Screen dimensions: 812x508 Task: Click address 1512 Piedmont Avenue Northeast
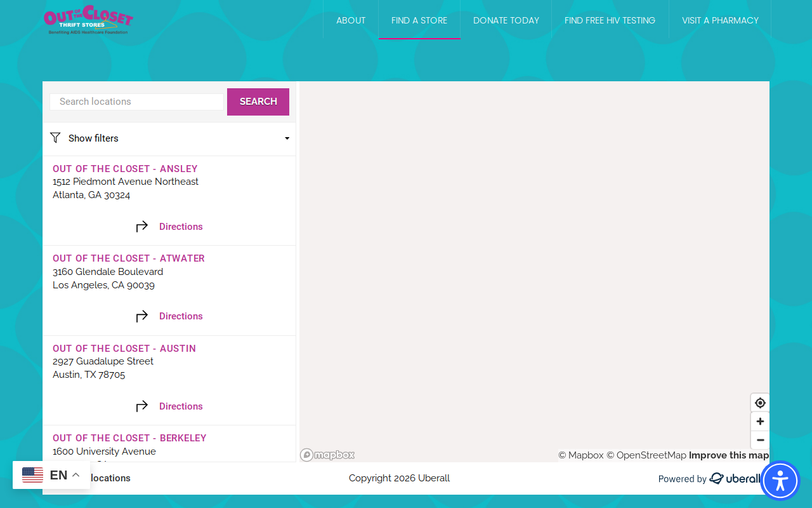coord(126,182)
